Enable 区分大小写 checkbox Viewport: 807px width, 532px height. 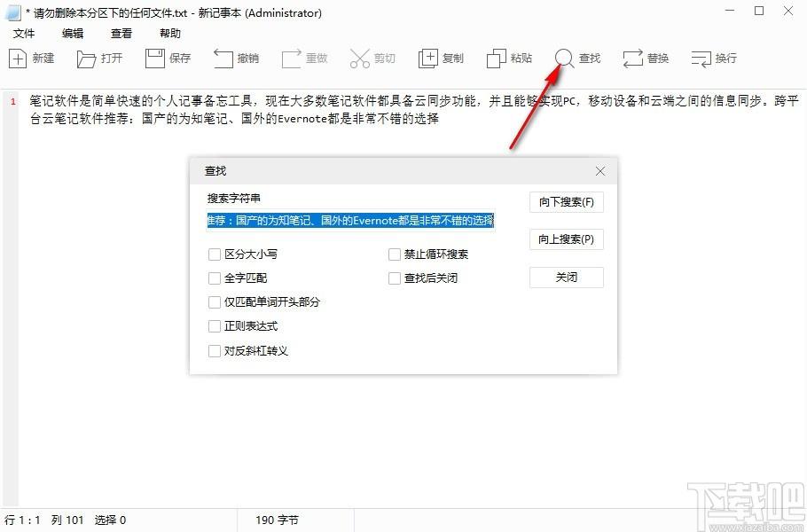pyautogui.click(x=215, y=254)
